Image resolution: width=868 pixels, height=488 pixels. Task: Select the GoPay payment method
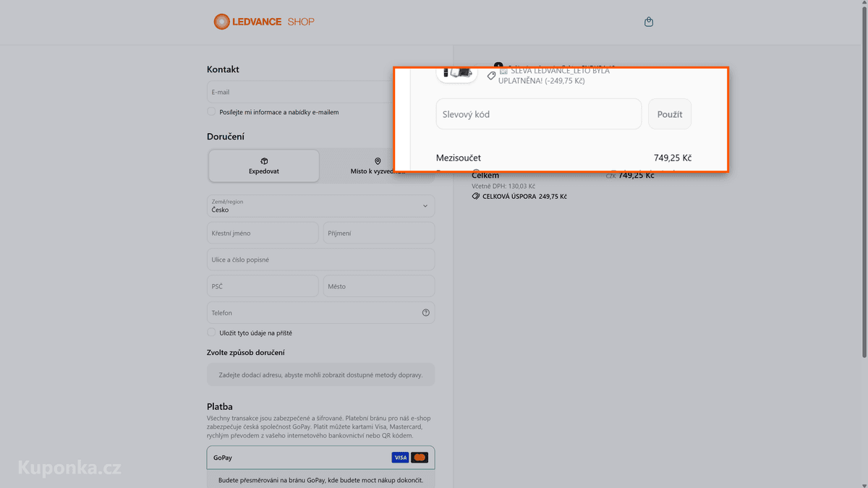click(320, 458)
